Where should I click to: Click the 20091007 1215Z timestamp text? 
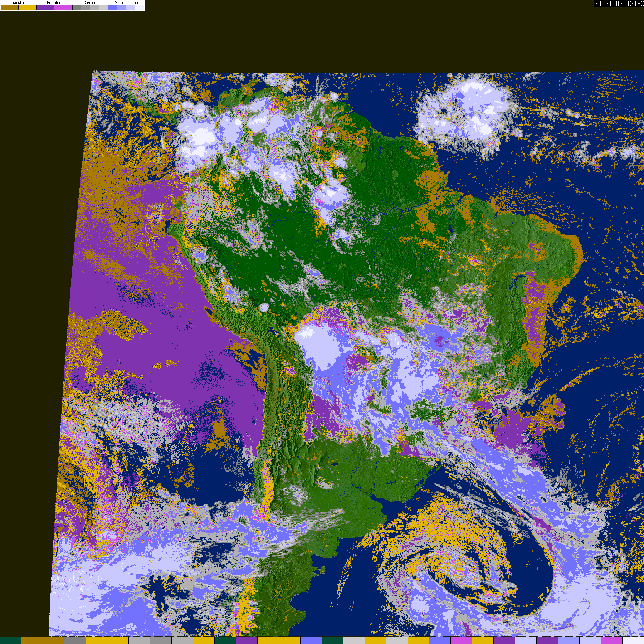click(619, 4)
